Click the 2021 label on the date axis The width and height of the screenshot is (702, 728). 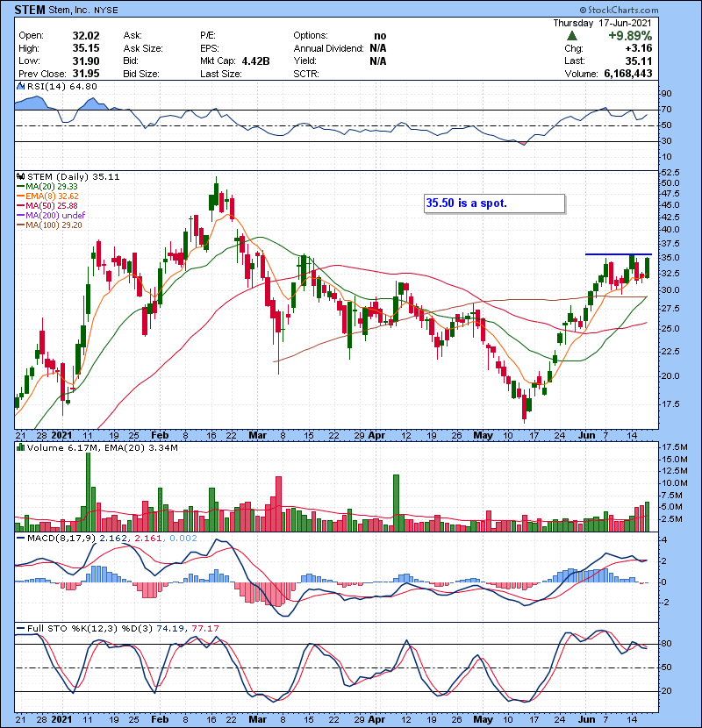62,434
